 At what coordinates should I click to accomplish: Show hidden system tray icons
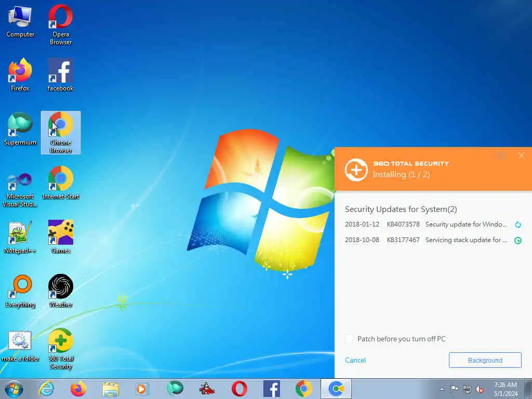(442, 389)
